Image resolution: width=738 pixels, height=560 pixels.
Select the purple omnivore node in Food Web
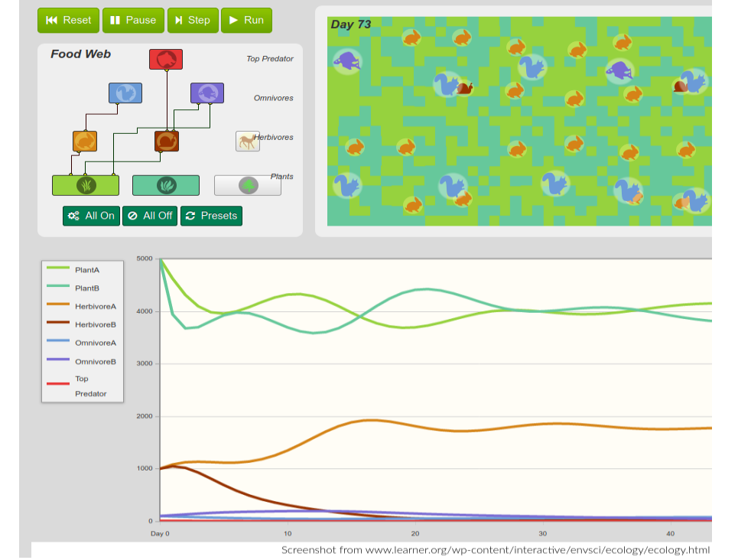tap(206, 93)
